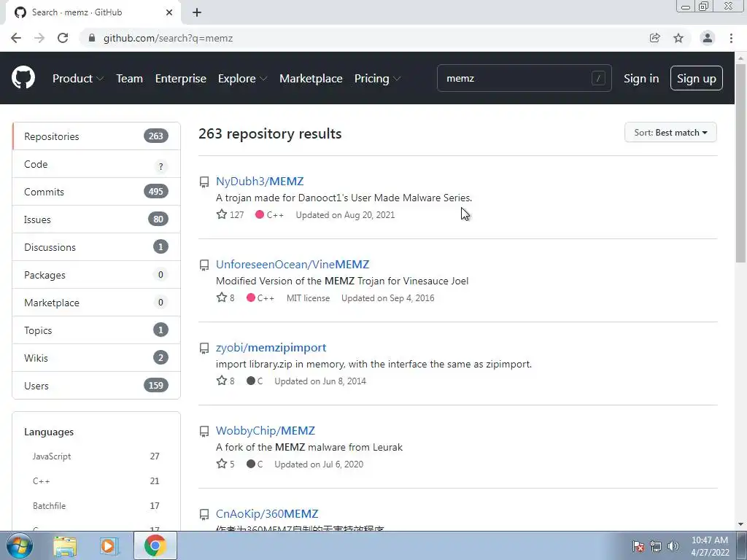Screen dimensions: 747x560
Task: Reload the page with the refresh icon
Action: (x=63, y=38)
